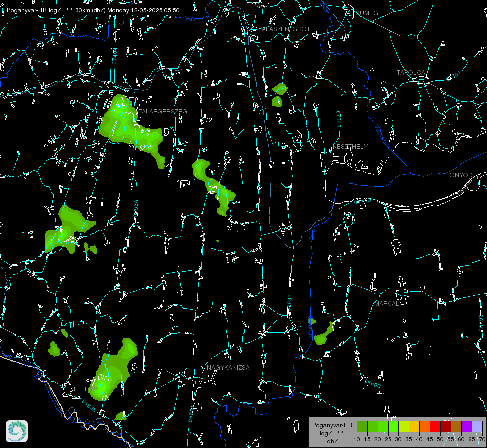
Task: Pick the yellow 35-40 dBZ swatch
Action: [414, 426]
